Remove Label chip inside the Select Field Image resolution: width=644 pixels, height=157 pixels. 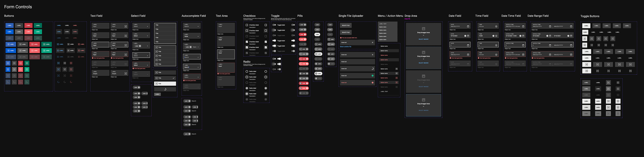click(140, 46)
